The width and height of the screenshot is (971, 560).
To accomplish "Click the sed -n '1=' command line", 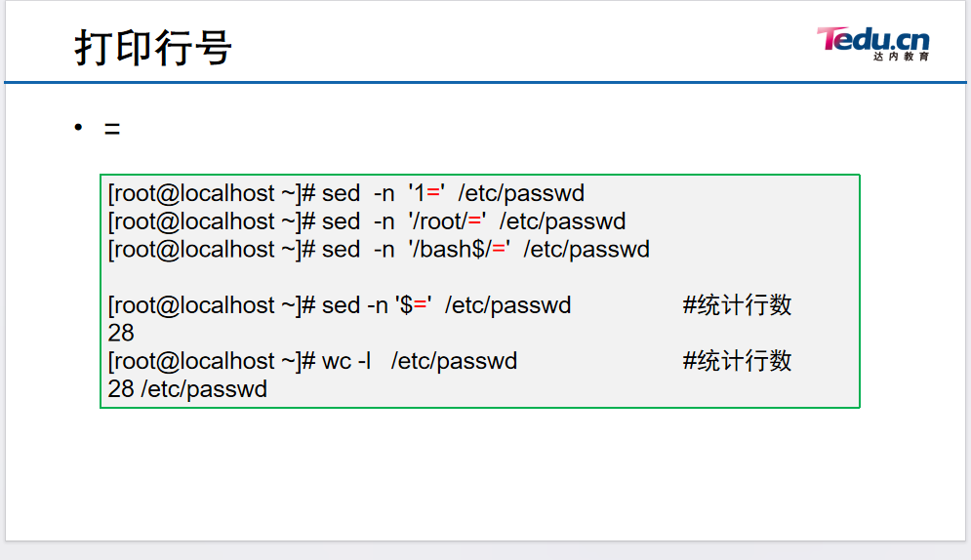I will 346,193.
